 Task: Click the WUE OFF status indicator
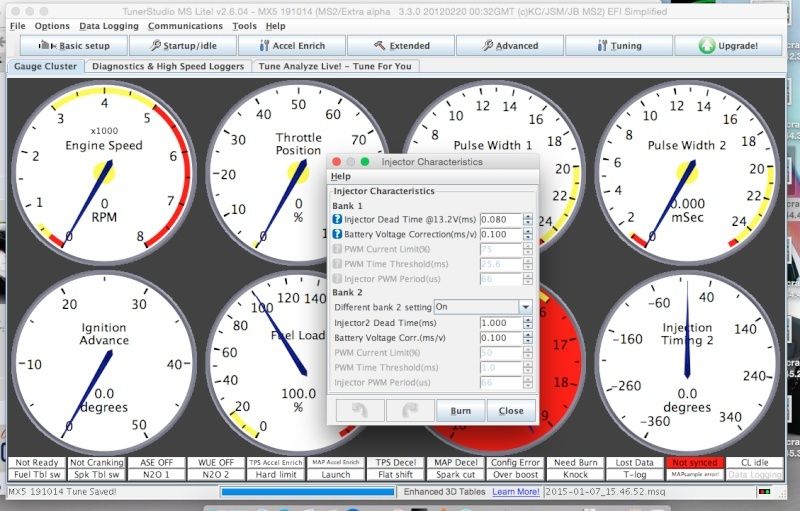(216, 463)
